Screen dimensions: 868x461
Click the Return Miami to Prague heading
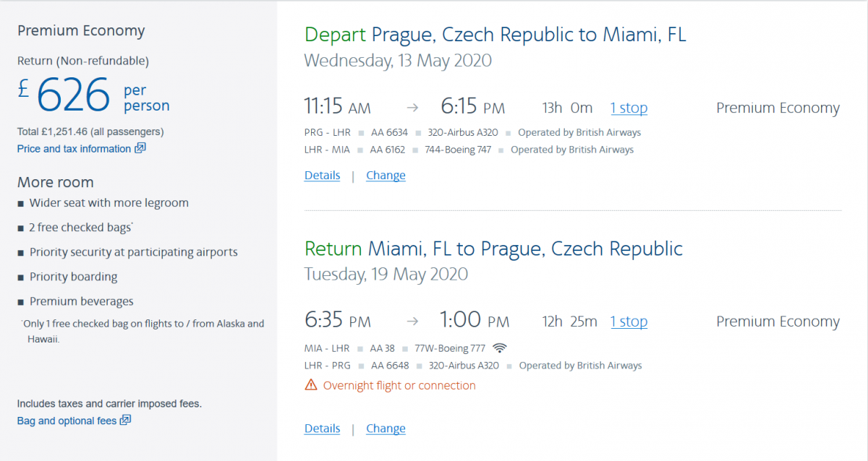(x=493, y=249)
